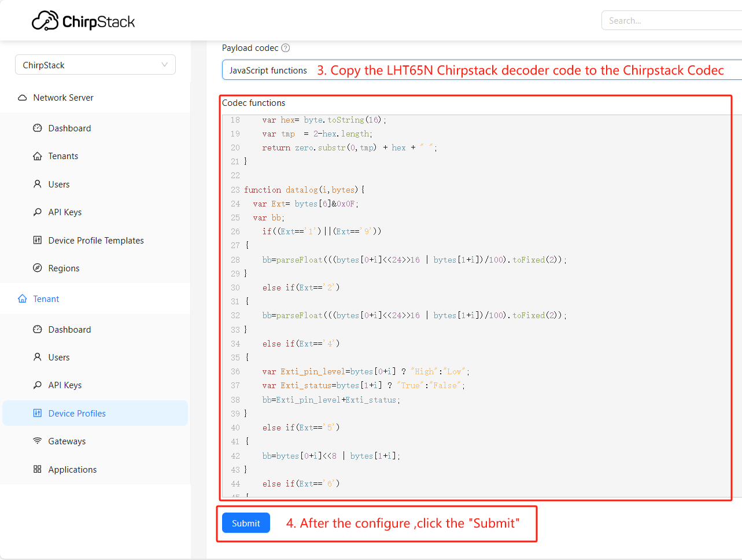The height and width of the screenshot is (560, 742).
Task: Click the Payload codec help question icon
Action: coord(285,48)
